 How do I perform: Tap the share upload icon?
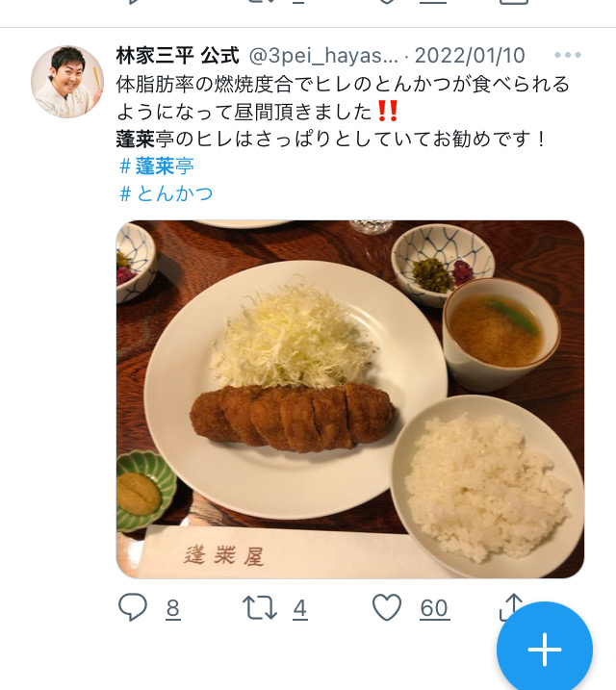(x=510, y=606)
